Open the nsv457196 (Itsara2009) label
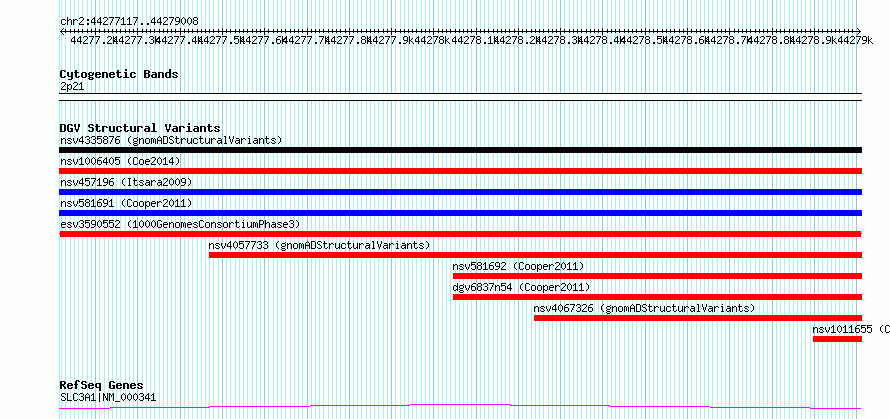890x419 pixels. pos(126,182)
